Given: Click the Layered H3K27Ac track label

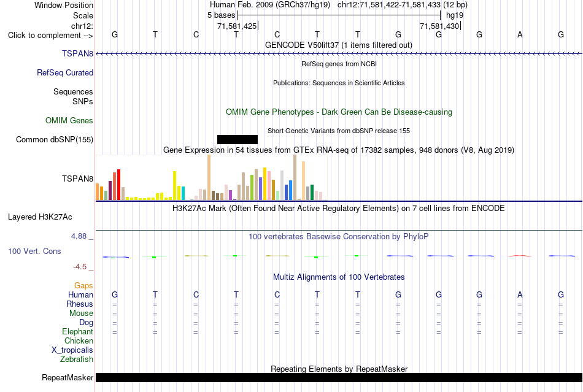Looking at the screenshot, I should [40, 217].
